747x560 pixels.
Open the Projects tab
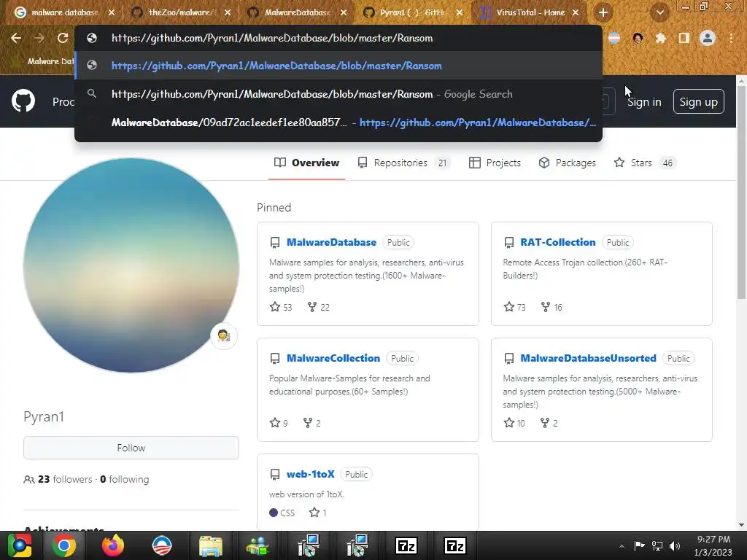click(x=495, y=163)
